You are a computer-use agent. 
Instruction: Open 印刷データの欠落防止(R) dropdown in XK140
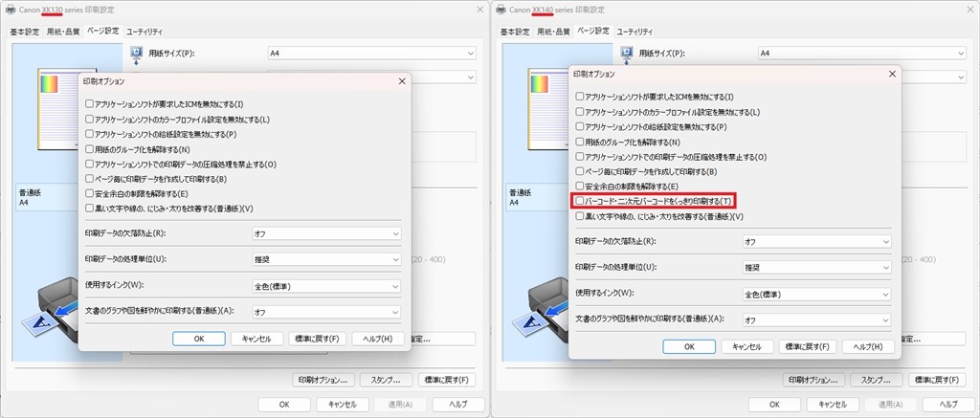816,241
